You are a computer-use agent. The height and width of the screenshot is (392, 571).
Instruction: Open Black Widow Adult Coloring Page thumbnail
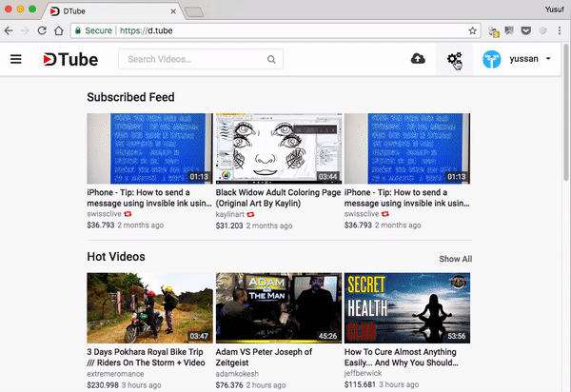click(279, 148)
